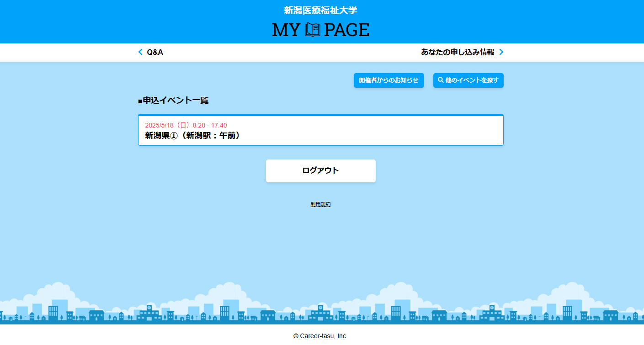This screenshot has height=345, width=644.
Task: Click the magnifying glass search icon
Action: tap(441, 80)
